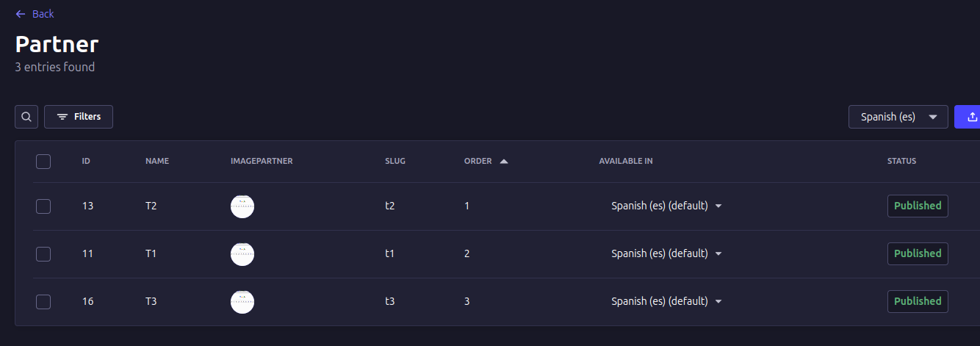The width and height of the screenshot is (980, 346).
Task: Click the T3 partner image thumbnail
Action: [x=242, y=302]
